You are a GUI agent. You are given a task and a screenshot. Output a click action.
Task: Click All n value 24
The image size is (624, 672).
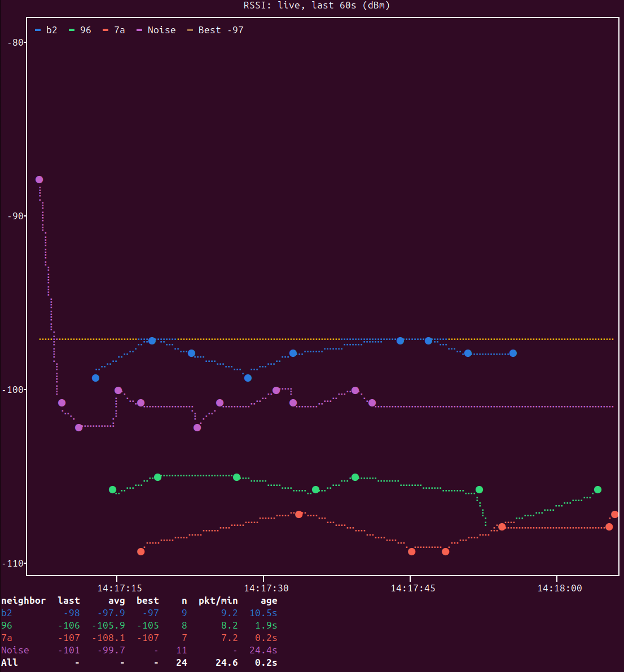(182, 662)
